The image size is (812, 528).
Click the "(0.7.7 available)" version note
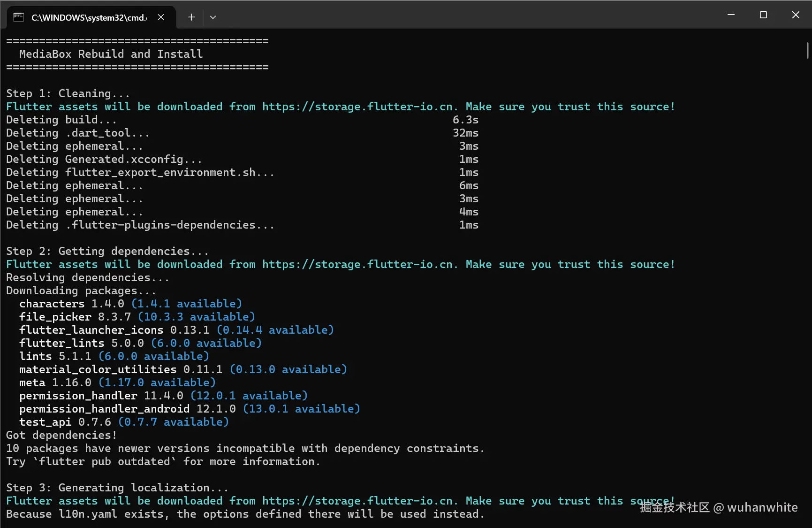coord(174,422)
